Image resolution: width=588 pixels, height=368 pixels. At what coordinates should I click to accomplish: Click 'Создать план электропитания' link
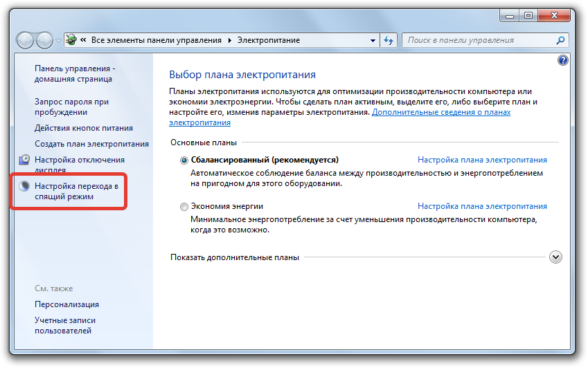coord(91,144)
